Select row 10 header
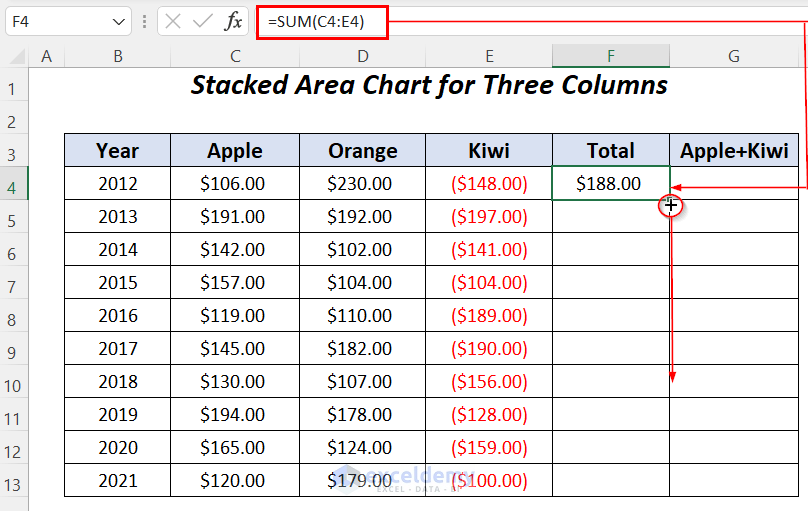The image size is (808, 511). [x=13, y=382]
